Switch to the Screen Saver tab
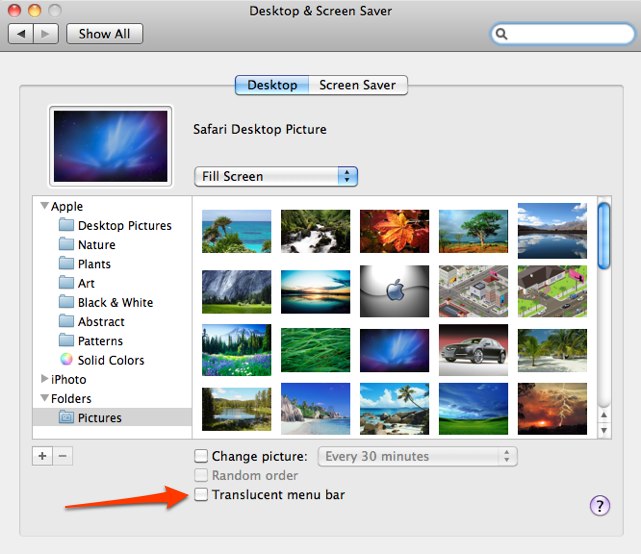Image resolution: width=641 pixels, height=554 pixels. [x=358, y=85]
